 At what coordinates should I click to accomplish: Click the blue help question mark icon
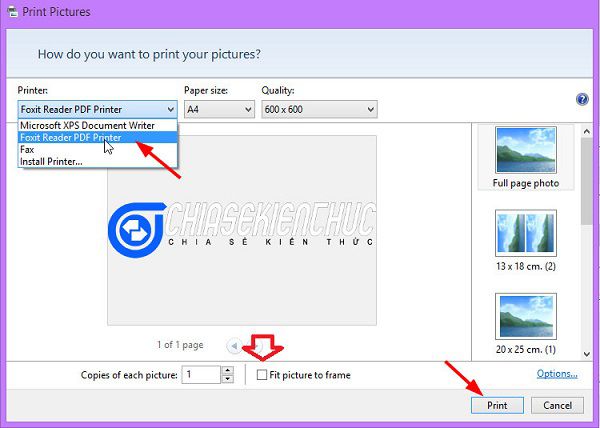(x=582, y=100)
